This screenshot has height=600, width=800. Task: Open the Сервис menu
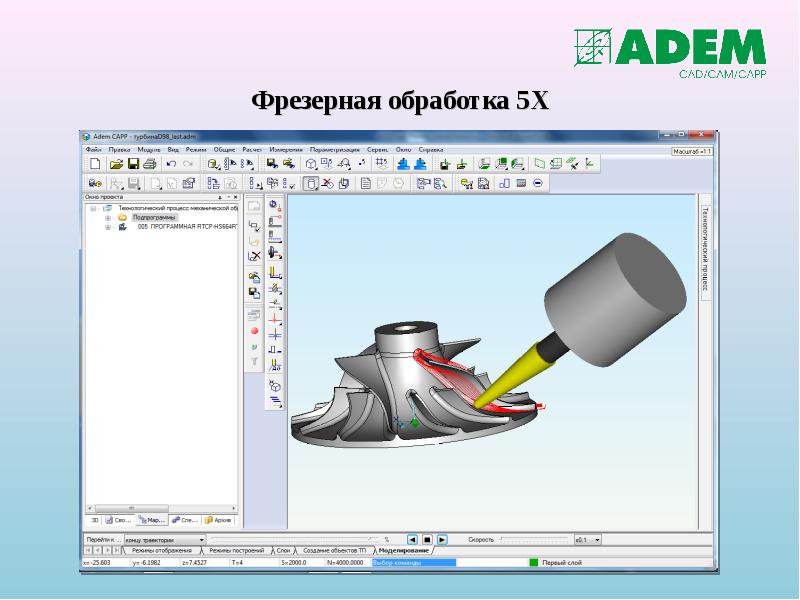pos(378,149)
